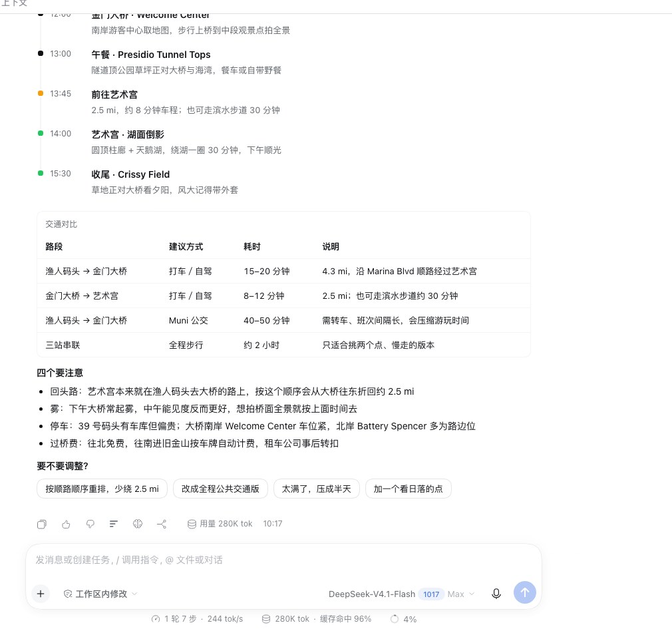Click the 四个要注意 heading
672x629 pixels.
[60, 373]
